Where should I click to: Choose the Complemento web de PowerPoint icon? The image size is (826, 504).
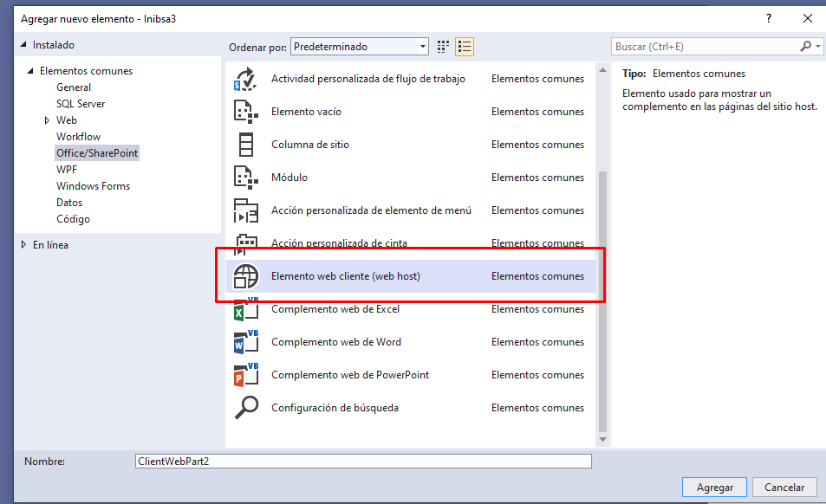tap(246, 375)
